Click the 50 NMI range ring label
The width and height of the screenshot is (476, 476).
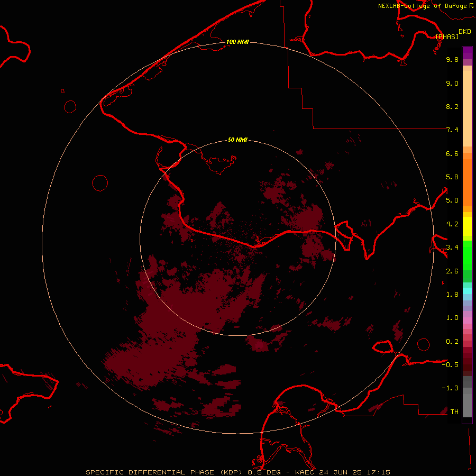pos(237,140)
